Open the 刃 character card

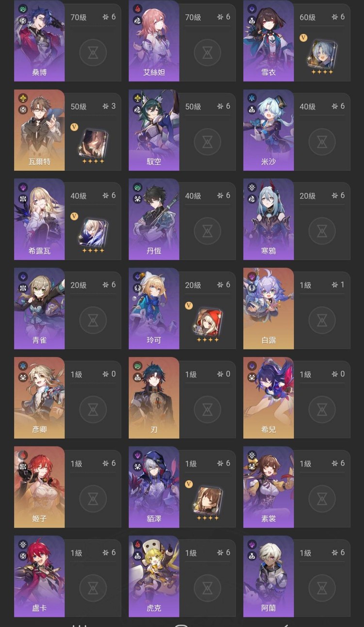[x=154, y=398]
